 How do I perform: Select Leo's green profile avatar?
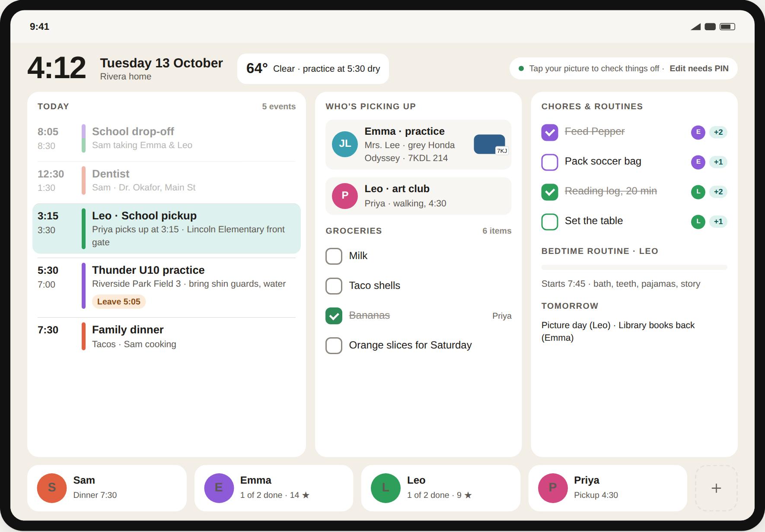[386, 488]
